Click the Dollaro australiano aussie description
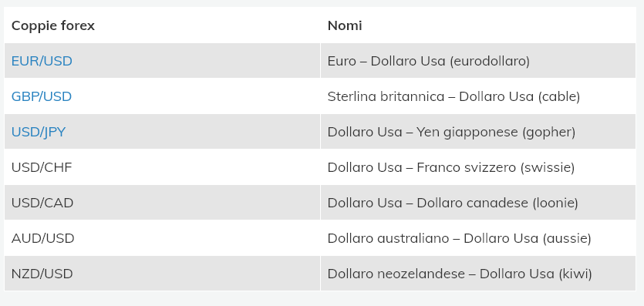The image size is (644, 306). [x=459, y=238]
